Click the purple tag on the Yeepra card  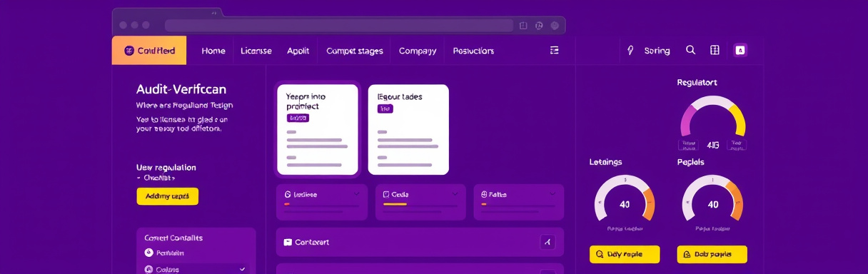tap(298, 118)
